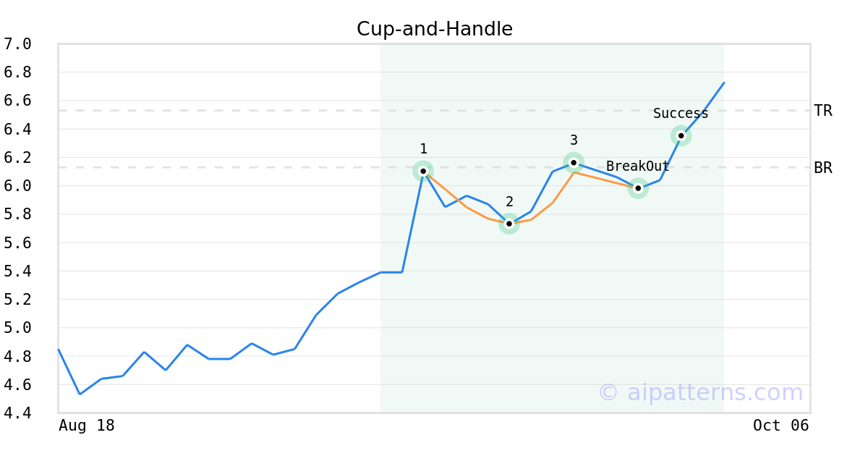Screen dimensions: 868x456
Task: Click the 5.0 y-axis label
Action: (17, 328)
